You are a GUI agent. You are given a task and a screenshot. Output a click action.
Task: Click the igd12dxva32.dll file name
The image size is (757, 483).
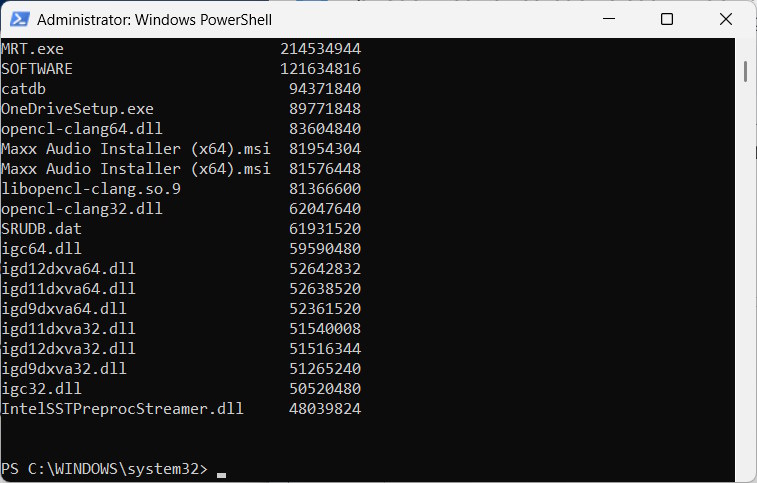[x=68, y=349]
